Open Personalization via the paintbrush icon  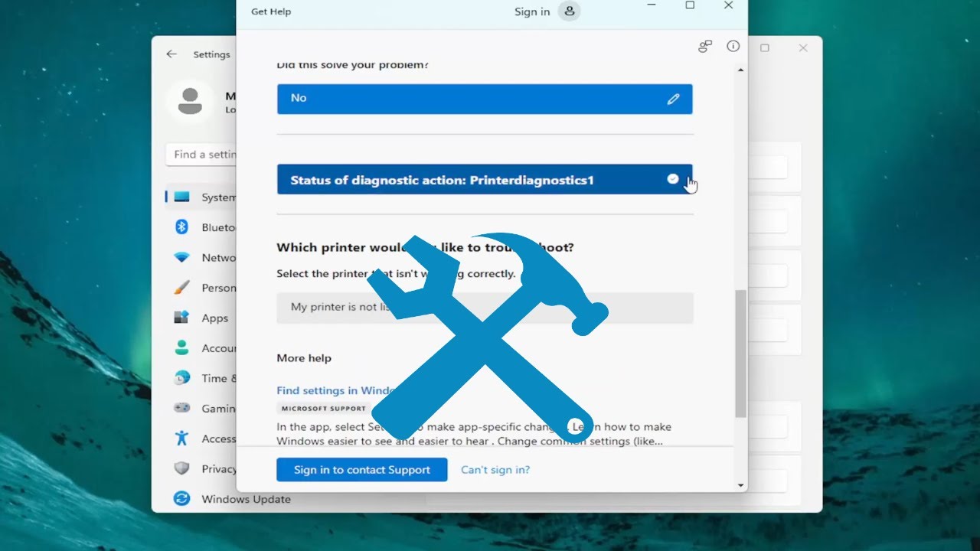[x=181, y=288]
